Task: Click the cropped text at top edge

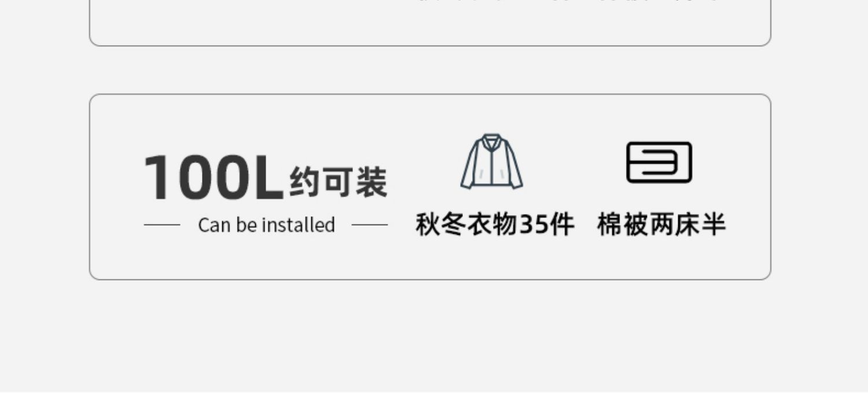Action: click(x=567, y=1)
